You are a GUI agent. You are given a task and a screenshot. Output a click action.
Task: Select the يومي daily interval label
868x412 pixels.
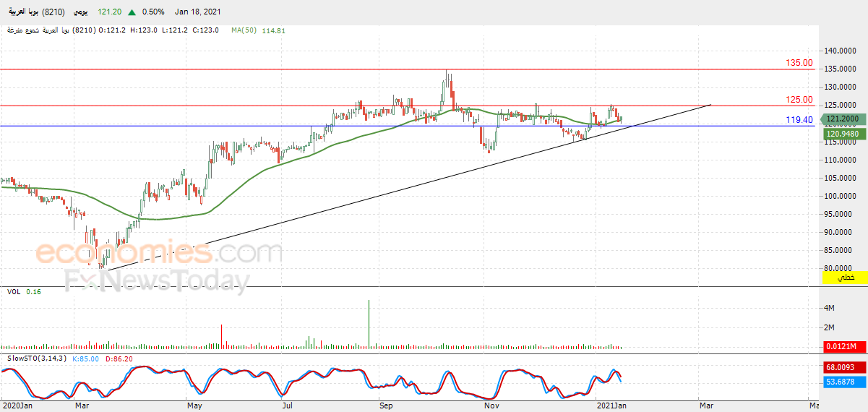[82, 12]
